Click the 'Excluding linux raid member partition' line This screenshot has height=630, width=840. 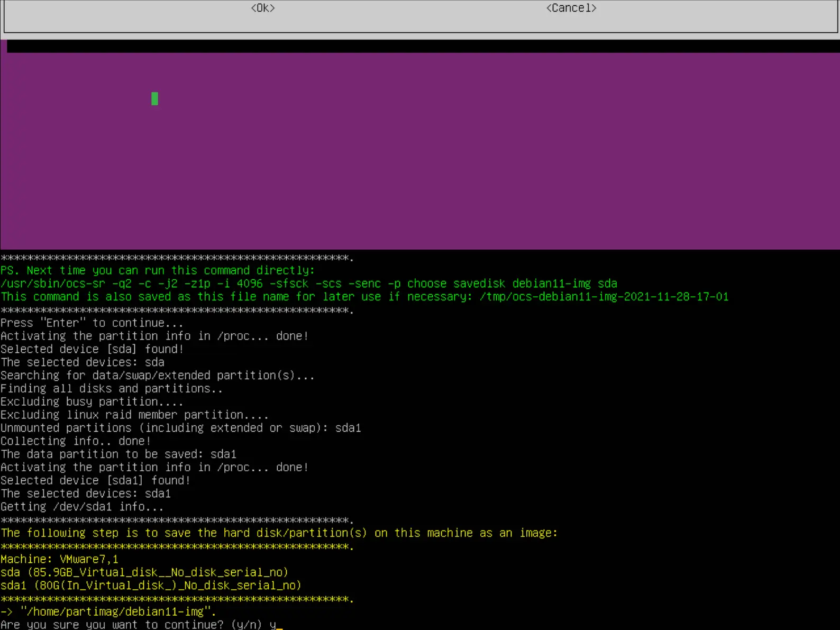[134, 415]
